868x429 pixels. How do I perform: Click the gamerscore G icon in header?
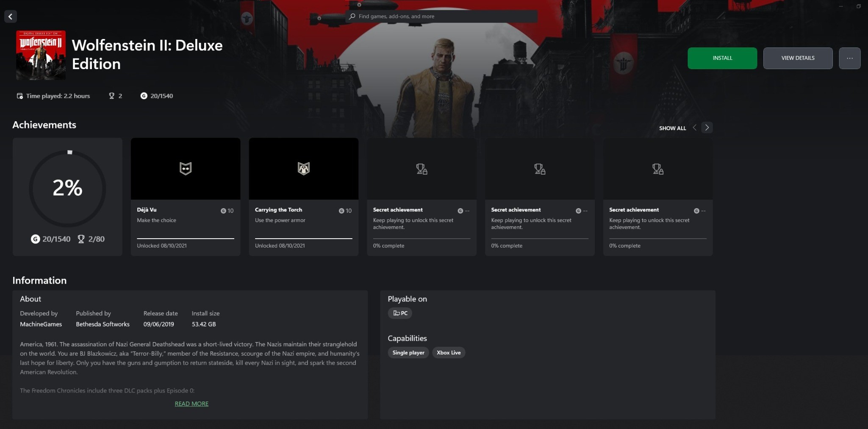pyautogui.click(x=144, y=96)
